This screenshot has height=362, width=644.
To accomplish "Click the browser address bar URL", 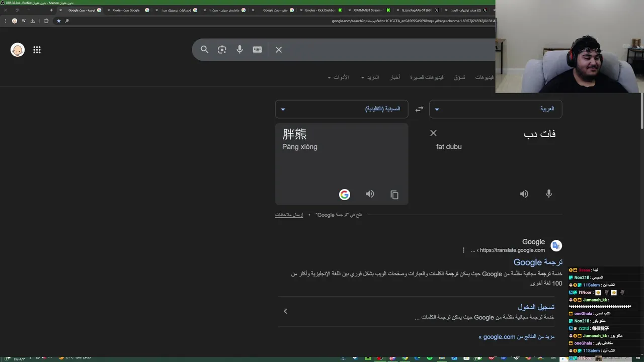I will [x=414, y=21].
